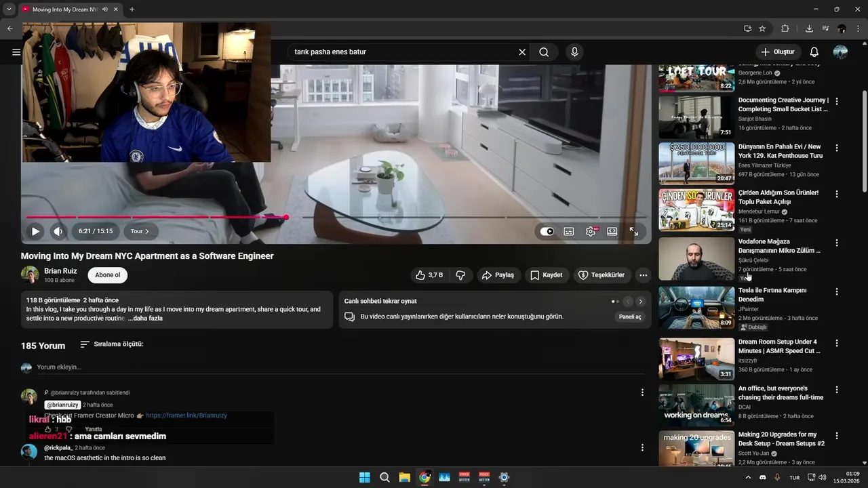Open Windows taskbar search
Screen dimensions: 868x488
click(x=384, y=477)
